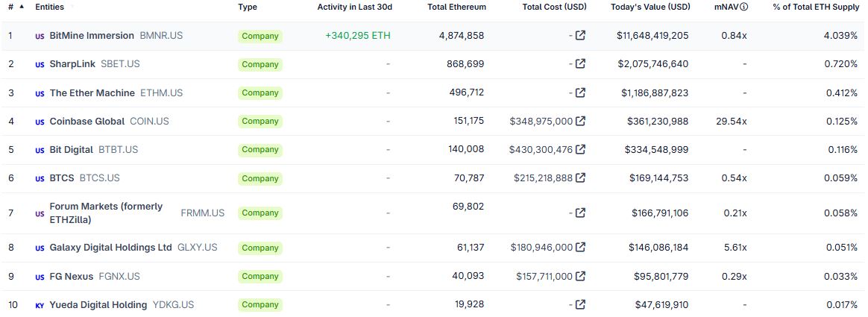This screenshot has width=868, height=317.
Task: Open Yueda Digital Holding external link icon
Action: point(580,304)
